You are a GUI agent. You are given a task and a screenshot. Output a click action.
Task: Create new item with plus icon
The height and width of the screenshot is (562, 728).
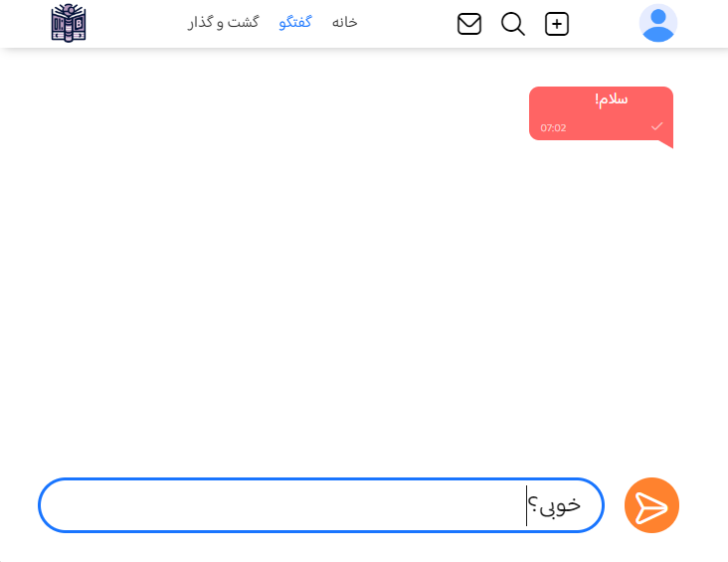coord(557,24)
